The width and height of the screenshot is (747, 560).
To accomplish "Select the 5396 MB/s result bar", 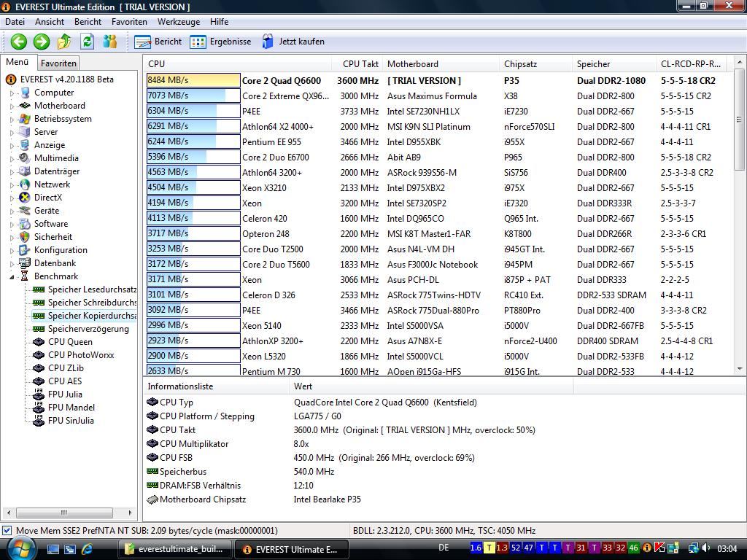I will pyautogui.click(x=193, y=157).
